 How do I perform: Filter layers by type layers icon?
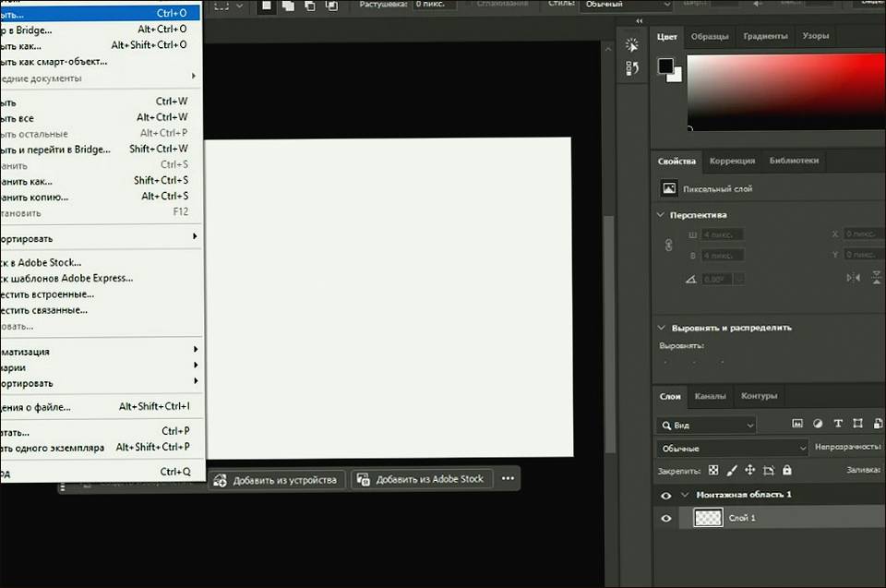tap(838, 424)
